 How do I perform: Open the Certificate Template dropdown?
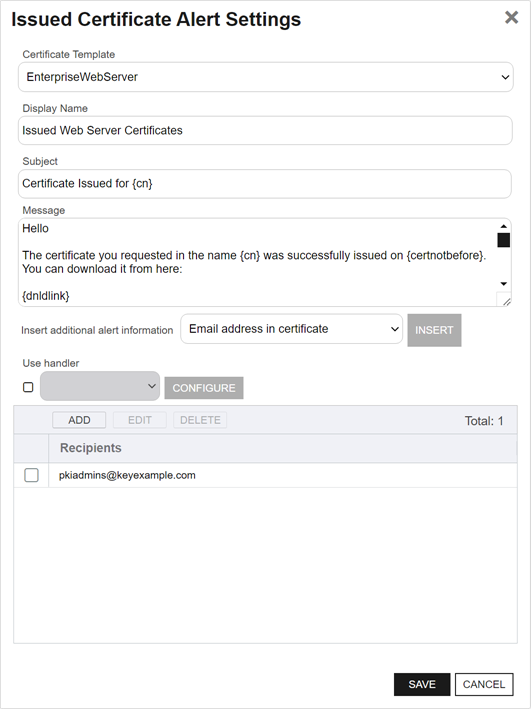[x=266, y=77]
